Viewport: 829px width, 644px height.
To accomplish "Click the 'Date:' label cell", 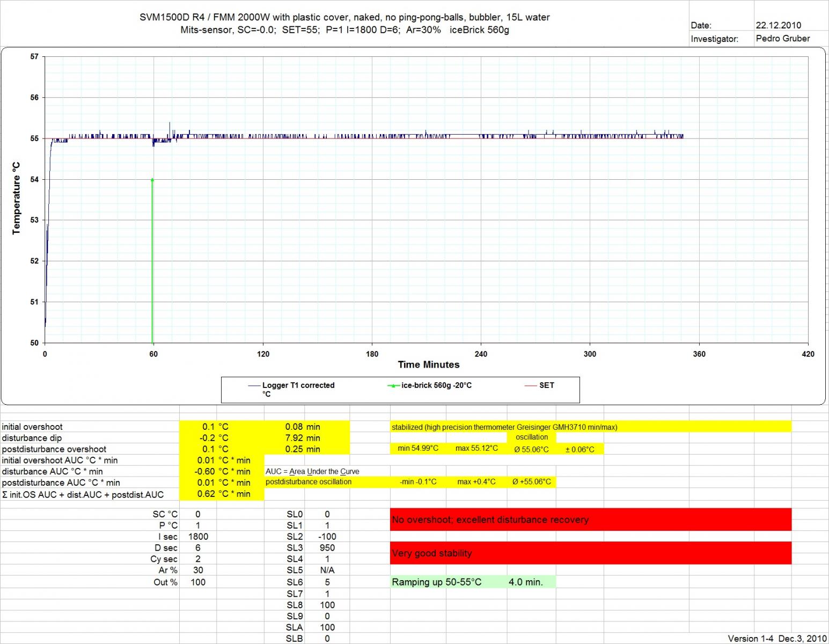I will [x=701, y=25].
